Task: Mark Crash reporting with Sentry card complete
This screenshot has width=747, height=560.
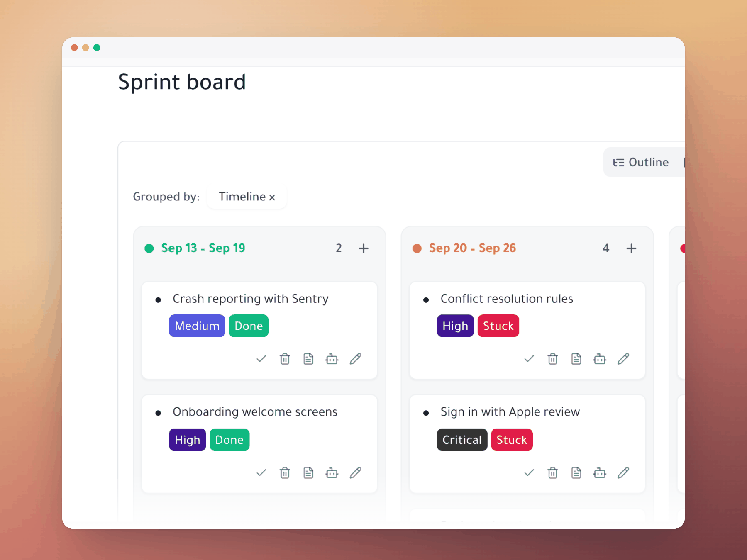Action: 261,359
